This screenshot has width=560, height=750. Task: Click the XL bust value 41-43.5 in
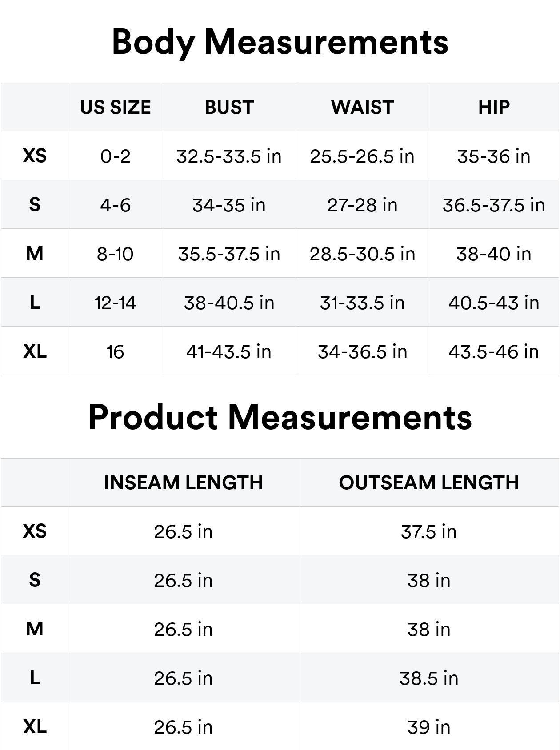coord(229,352)
